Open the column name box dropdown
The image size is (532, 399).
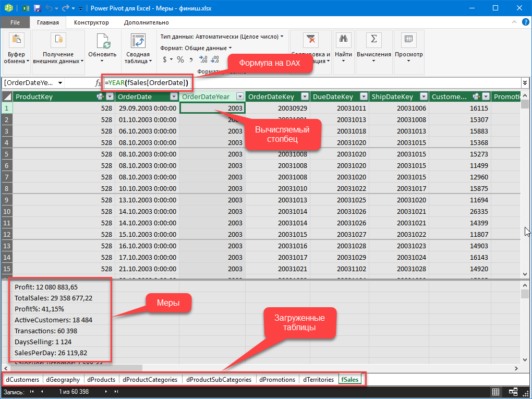pyautogui.click(x=61, y=83)
